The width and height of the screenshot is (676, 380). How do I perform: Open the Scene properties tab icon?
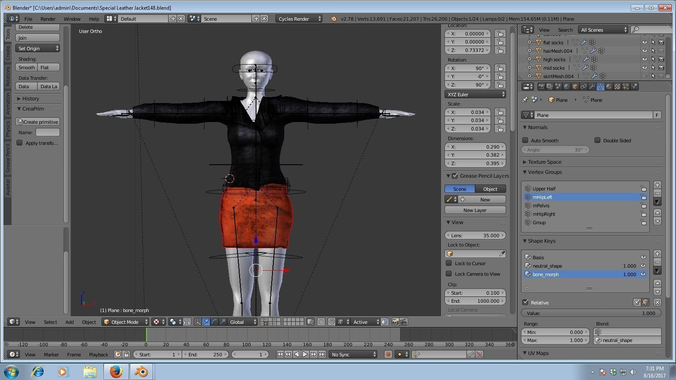coord(558,87)
